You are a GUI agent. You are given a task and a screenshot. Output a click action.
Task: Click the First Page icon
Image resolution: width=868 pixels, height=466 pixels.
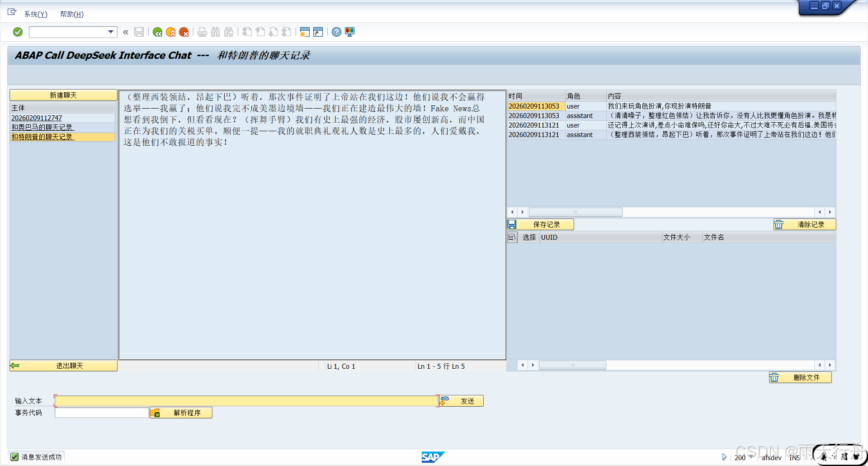[247, 32]
